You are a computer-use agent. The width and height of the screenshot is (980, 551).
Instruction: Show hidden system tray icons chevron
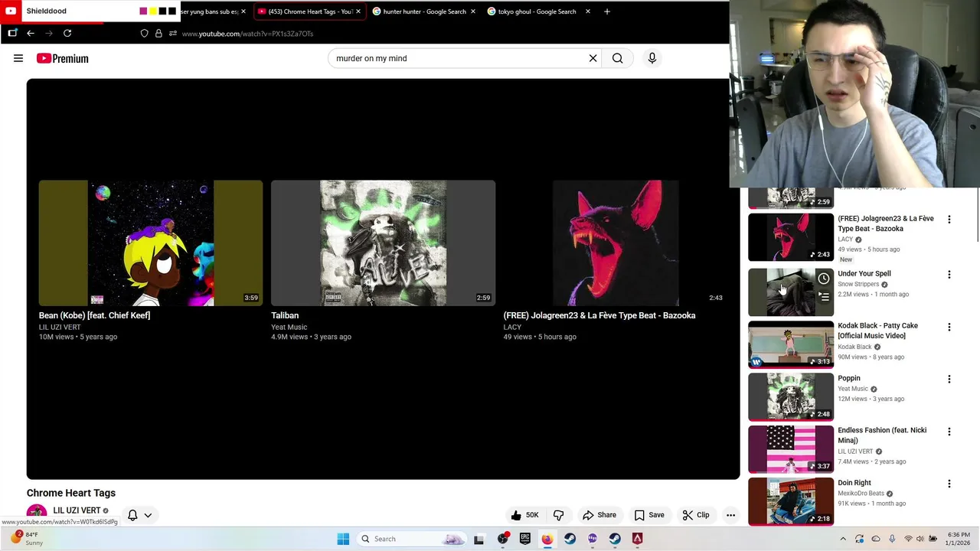843,539
